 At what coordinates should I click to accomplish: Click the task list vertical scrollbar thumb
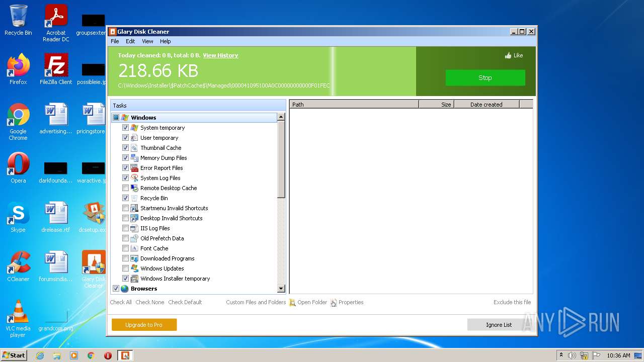coord(281,159)
